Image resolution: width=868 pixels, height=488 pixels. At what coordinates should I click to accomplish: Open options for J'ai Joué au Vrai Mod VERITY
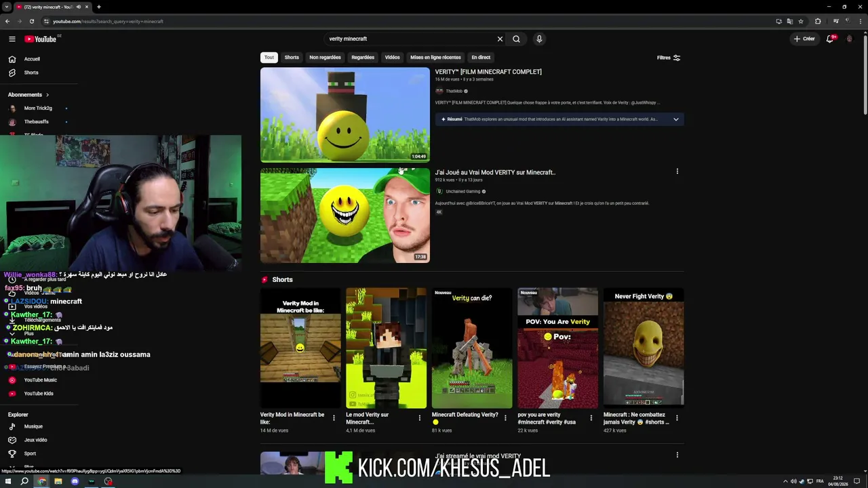[x=677, y=171]
